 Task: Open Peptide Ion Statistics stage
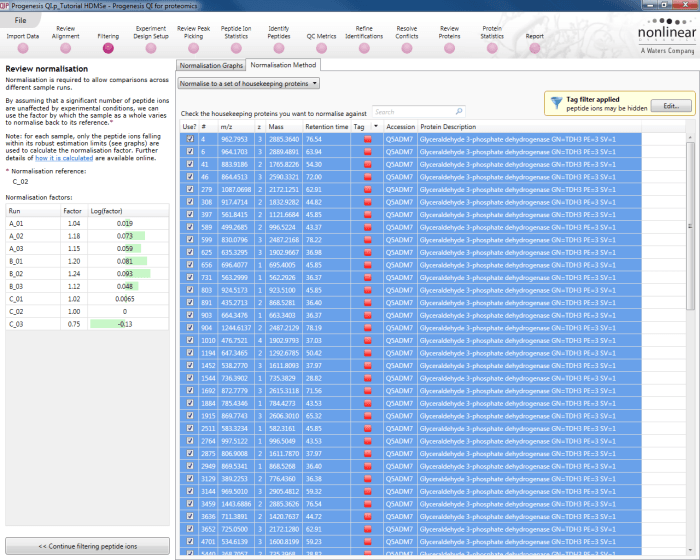coord(236,48)
